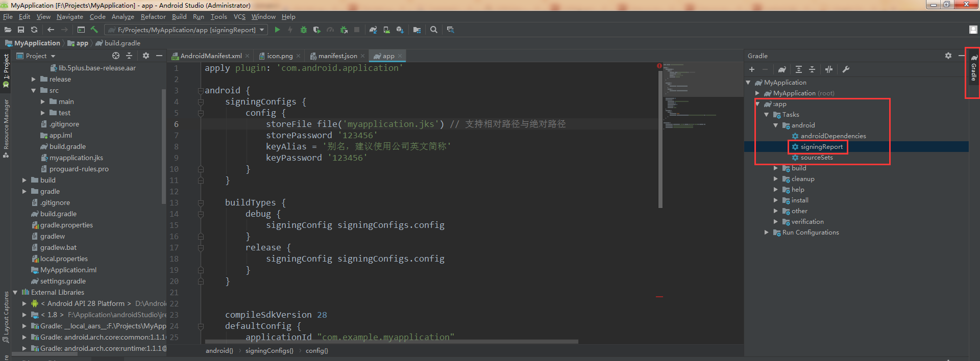This screenshot has height=361, width=980.
Task: Select settings.gradle in Project tree
Action: [x=63, y=281]
